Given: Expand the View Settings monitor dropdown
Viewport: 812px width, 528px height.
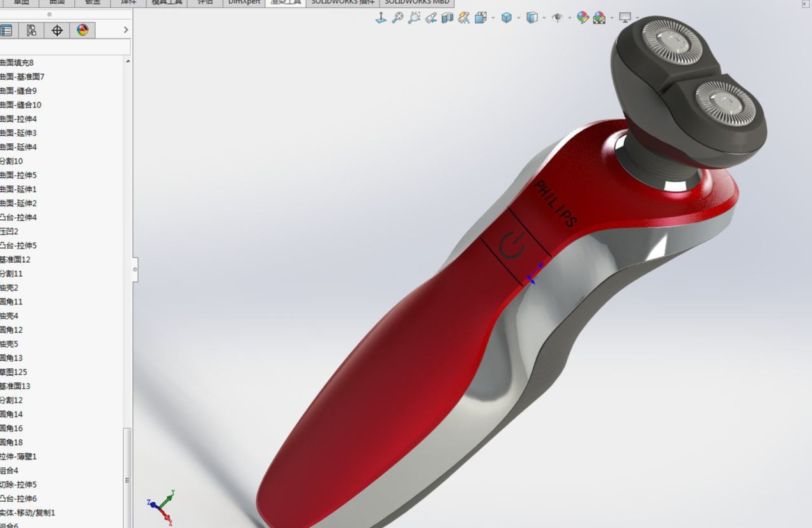Looking at the screenshot, I should [x=636, y=18].
